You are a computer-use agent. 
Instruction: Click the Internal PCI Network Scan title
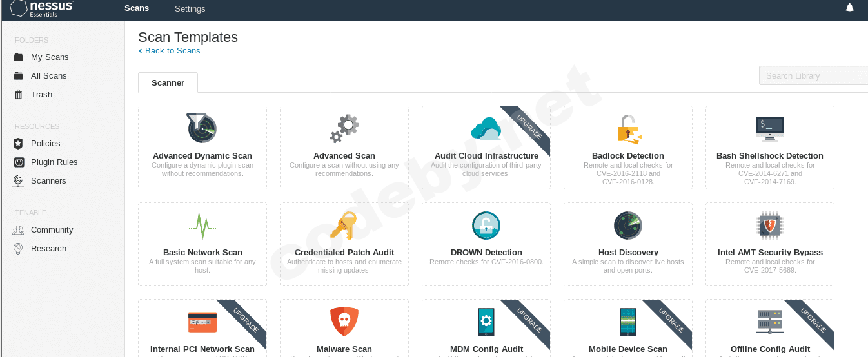pyautogui.click(x=202, y=349)
